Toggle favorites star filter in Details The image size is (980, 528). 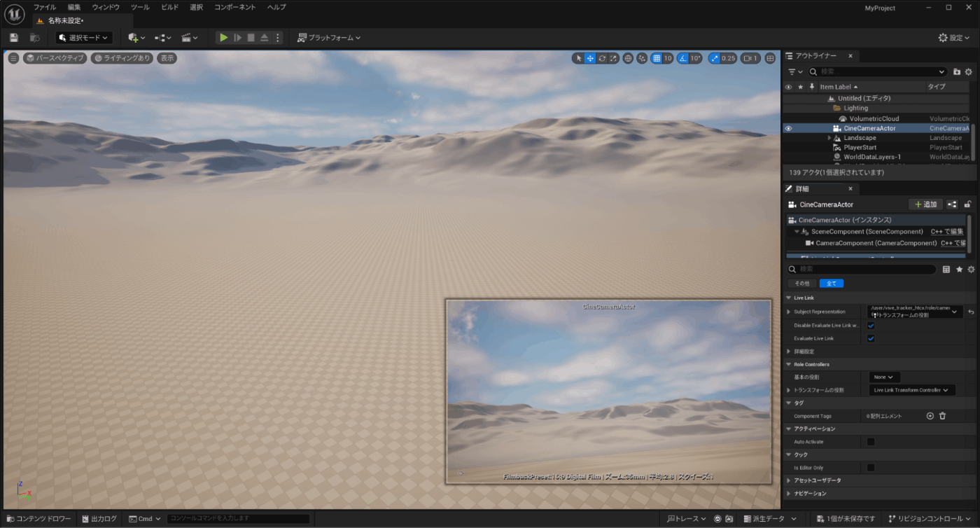(959, 270)
